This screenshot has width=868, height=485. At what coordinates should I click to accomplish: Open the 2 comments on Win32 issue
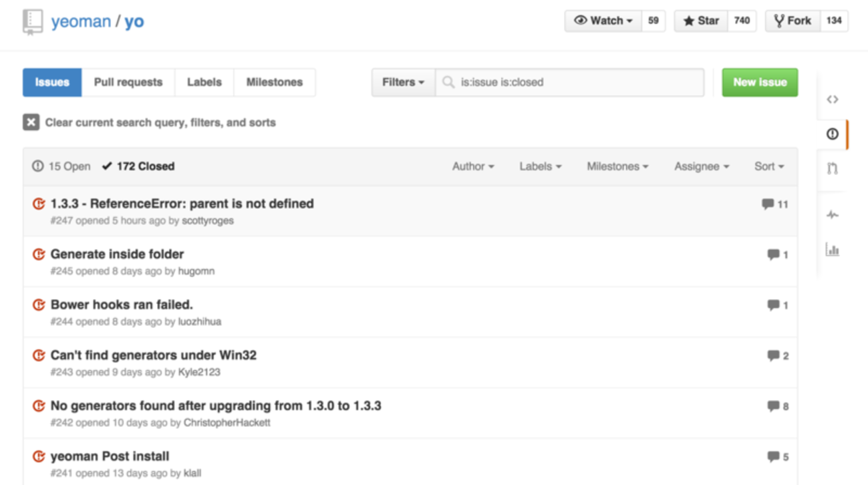[778, 356]
